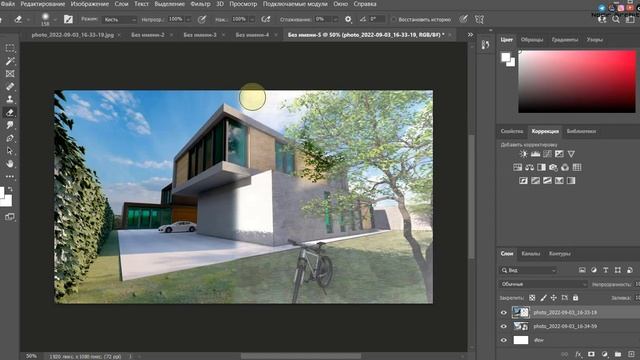Open the flow 100% dropdown arrow
Screen dimensions: 640x360
coord(252,19)
